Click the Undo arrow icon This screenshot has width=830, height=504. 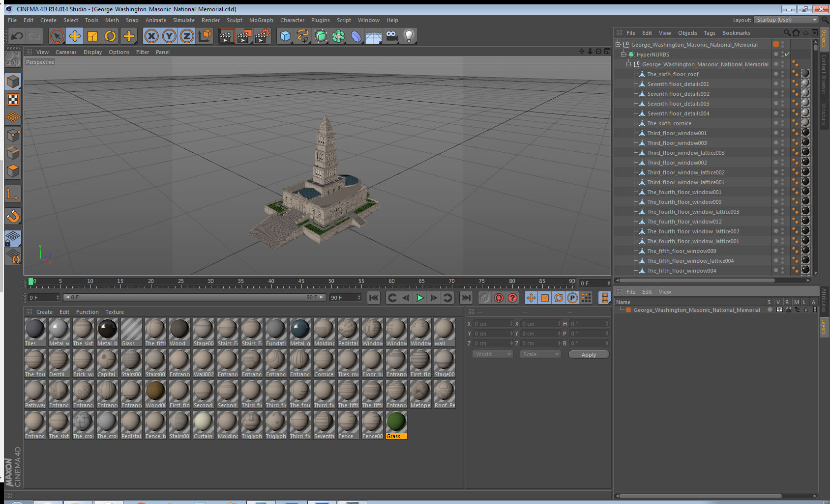point(17,36)
